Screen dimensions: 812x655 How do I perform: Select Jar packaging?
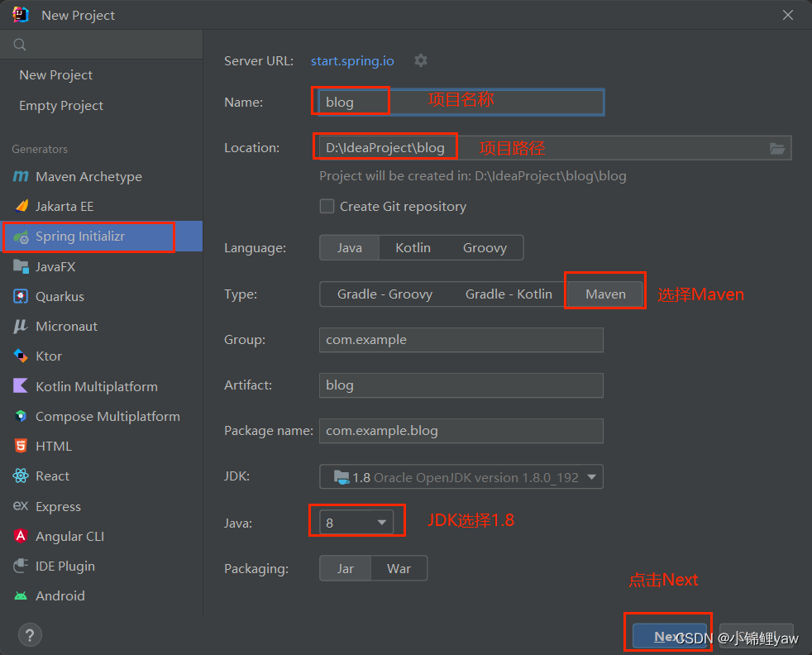346,568
